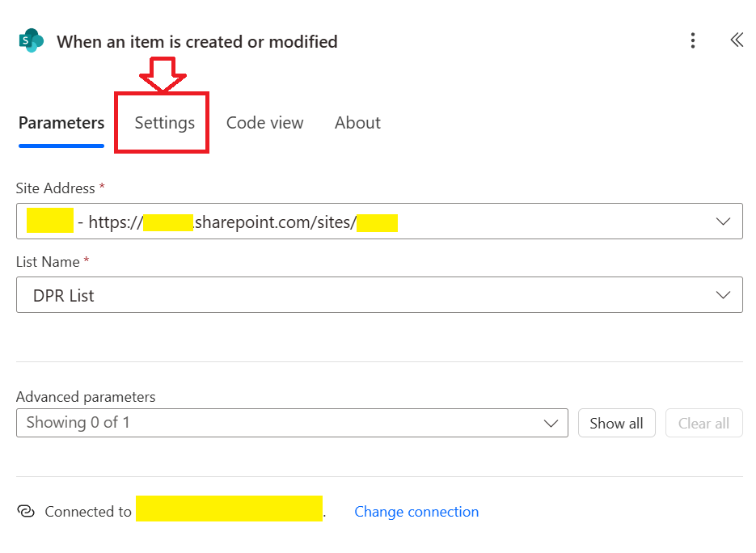
Task: Click the red-boxed Settings tab
Action: click(163, 123)
